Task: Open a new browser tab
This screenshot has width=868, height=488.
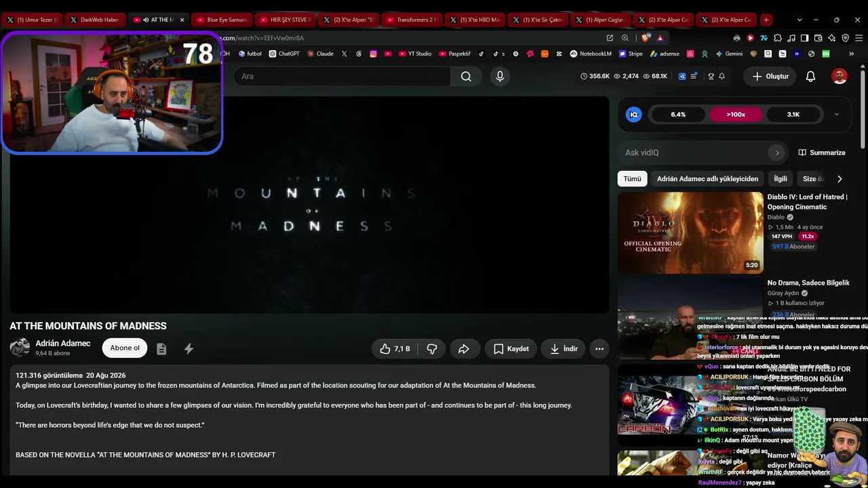Action: point(766,20)
